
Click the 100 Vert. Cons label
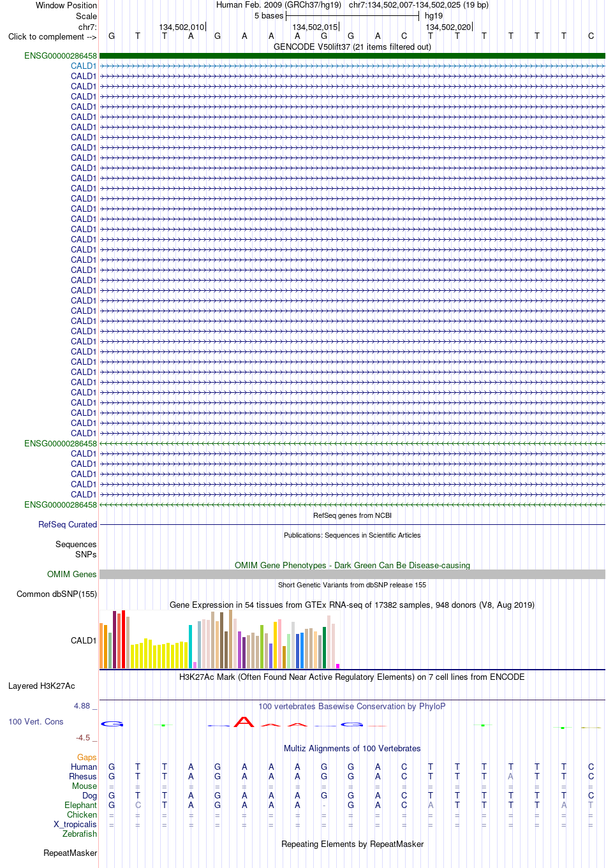pos(36,721)
